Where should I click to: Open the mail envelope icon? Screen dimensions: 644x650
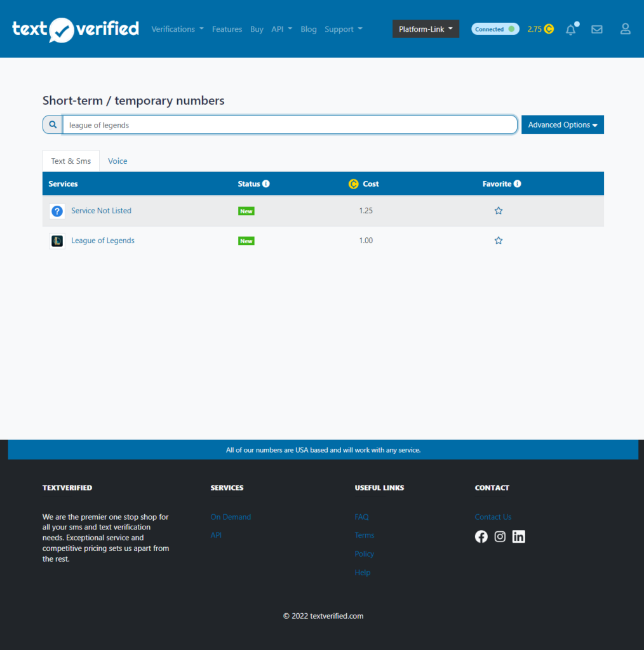pyautogui.click(x=597, y=29)
